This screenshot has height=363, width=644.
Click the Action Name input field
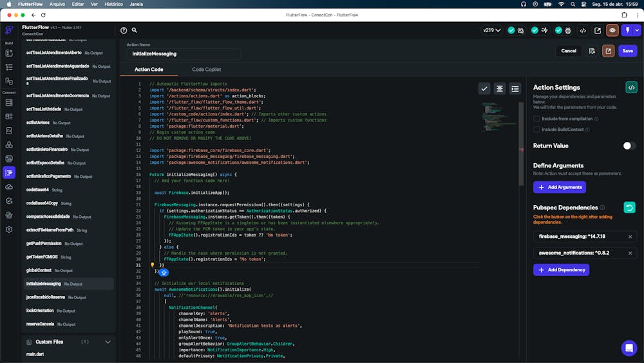(x=184, y=54)
